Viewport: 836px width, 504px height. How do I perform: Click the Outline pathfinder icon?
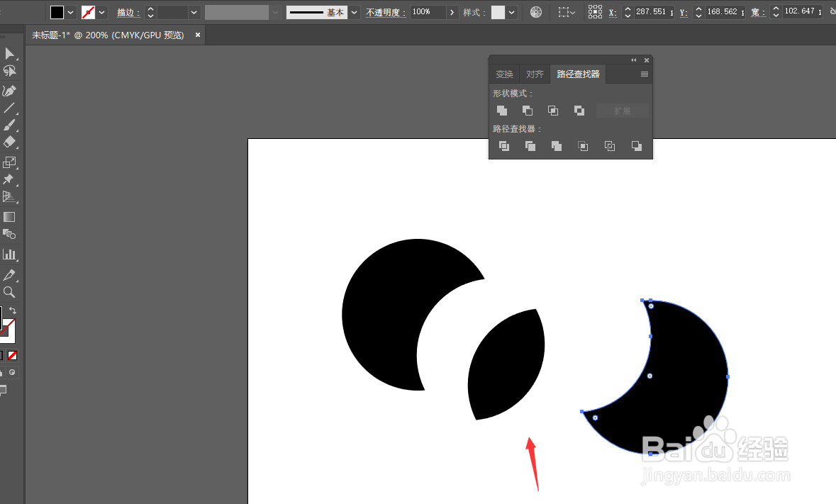[610, 146]
